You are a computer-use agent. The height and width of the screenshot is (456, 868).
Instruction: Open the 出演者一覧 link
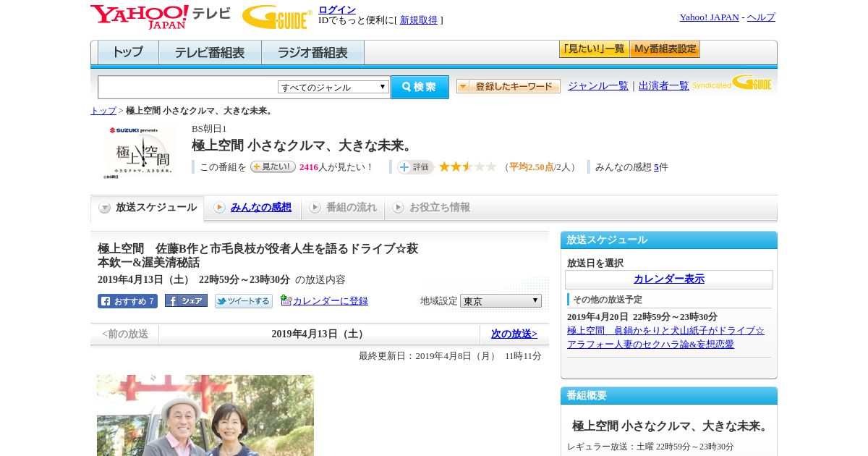664,85
